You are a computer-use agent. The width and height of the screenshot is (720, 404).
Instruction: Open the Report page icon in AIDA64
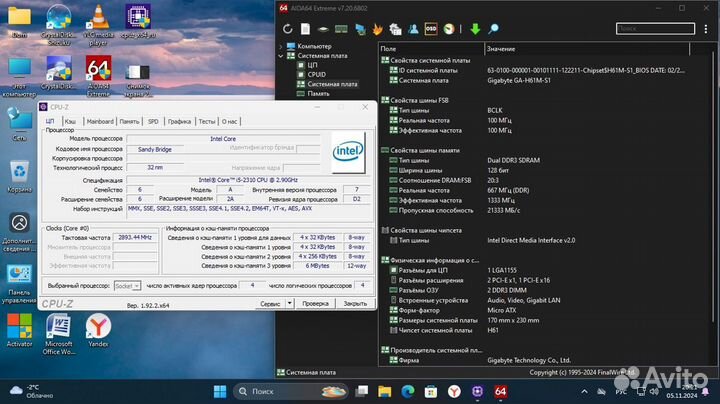(x=305, y=29)
